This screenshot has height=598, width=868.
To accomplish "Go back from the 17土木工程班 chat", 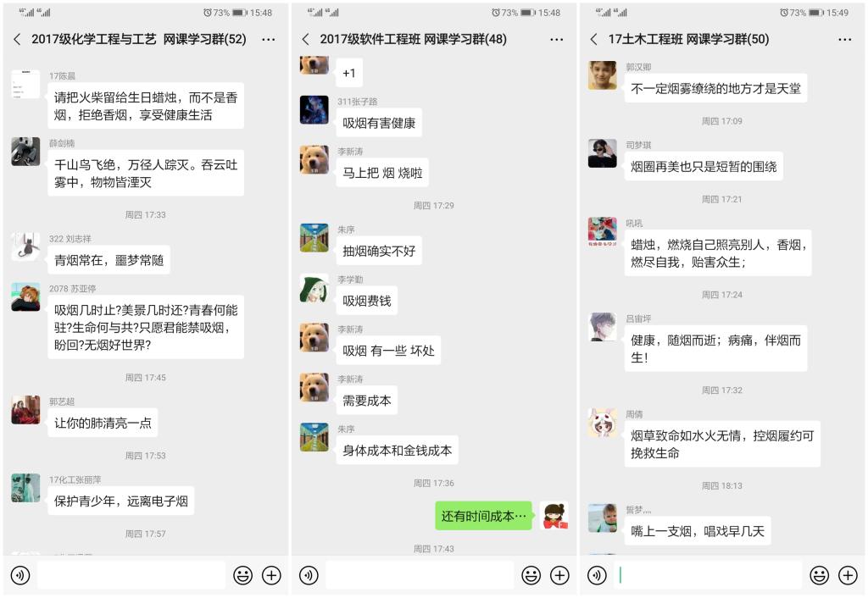I will pos(594,39).
